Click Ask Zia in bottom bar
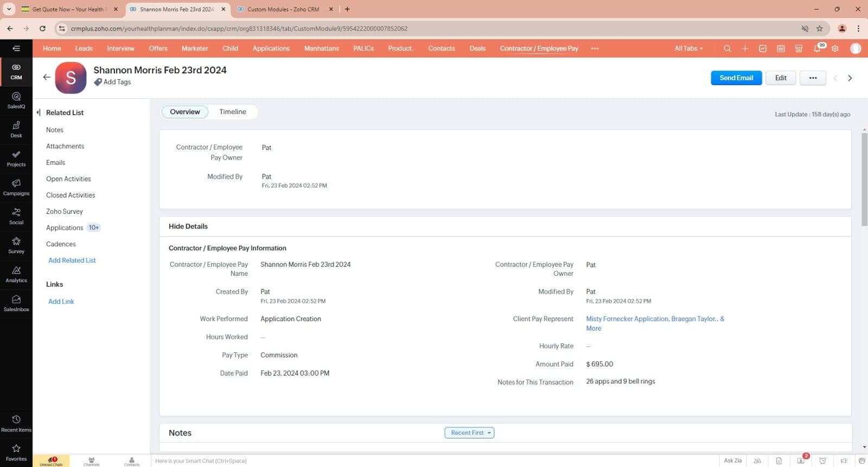Screen dimensions: 868x467 click(732, 460)
